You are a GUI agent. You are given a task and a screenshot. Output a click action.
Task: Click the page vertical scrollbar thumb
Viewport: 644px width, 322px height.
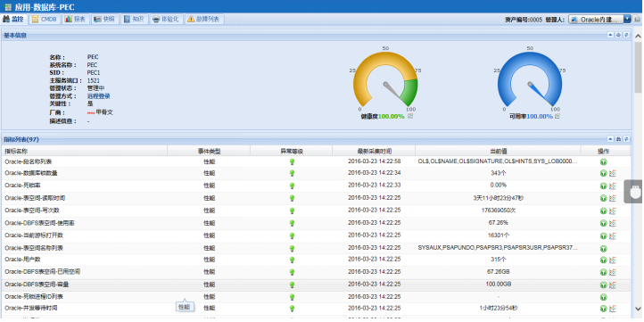(638, 67)
